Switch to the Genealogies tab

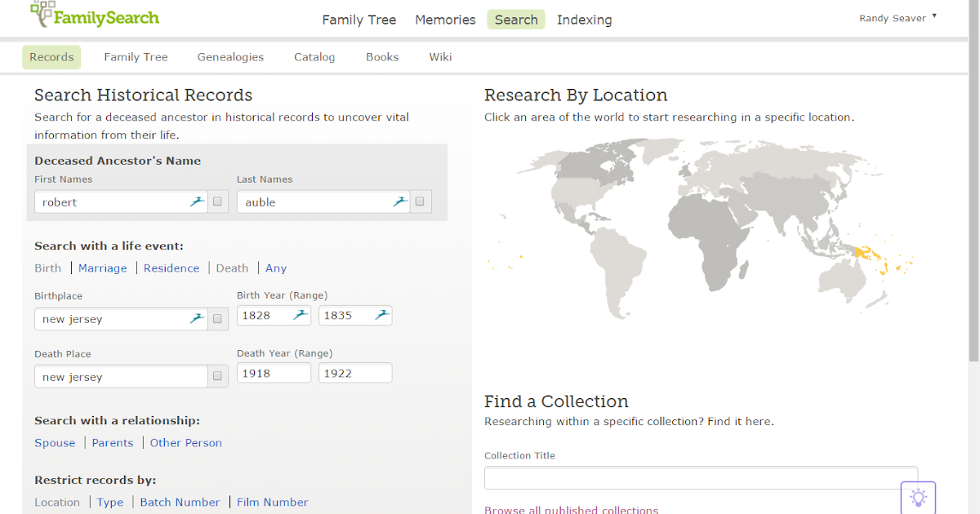230,56
